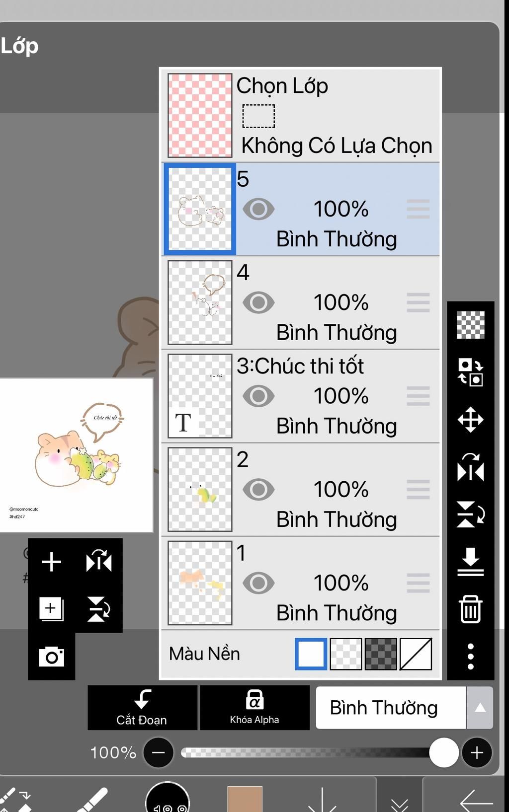Click the merge layer down arrow icon

[470, 561]
